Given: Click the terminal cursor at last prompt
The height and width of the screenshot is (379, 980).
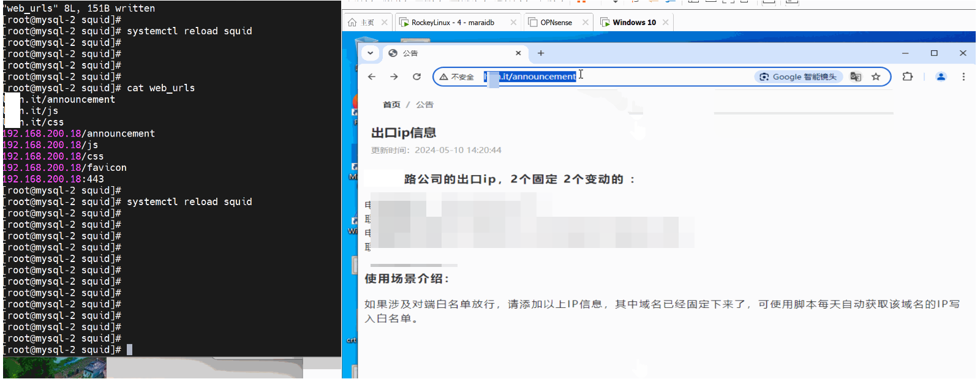Looking at the screenshot, I should tap(129, 350).
